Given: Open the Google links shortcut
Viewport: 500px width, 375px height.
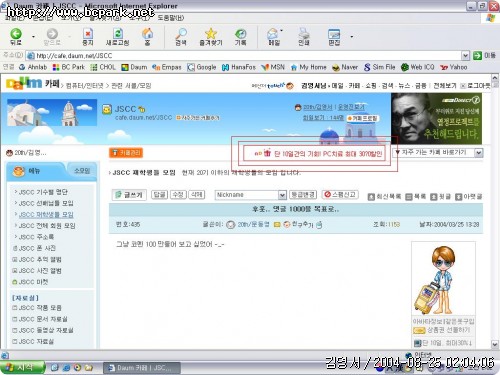Looking at the screenshot, I should click(x=202, y=67).
